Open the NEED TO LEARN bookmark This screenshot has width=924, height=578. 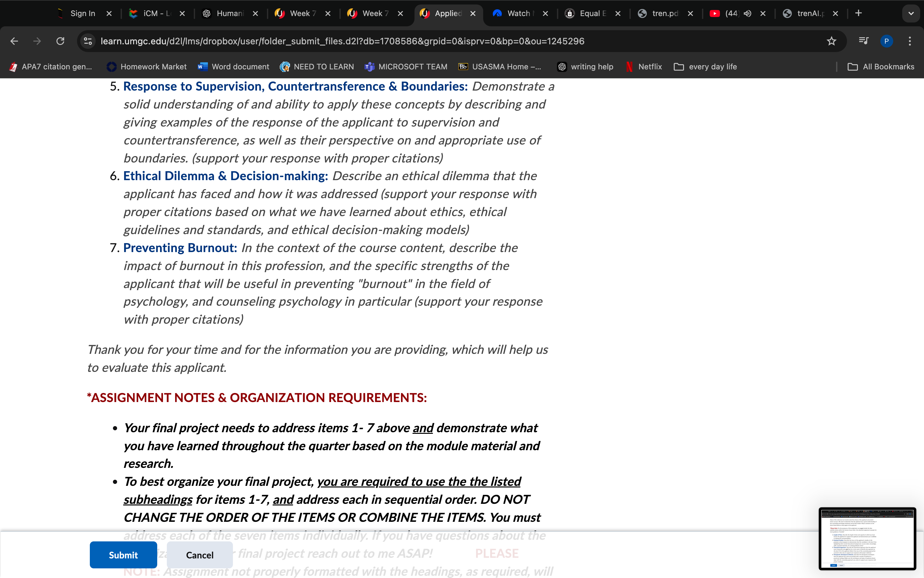click(x=317, y=67)
